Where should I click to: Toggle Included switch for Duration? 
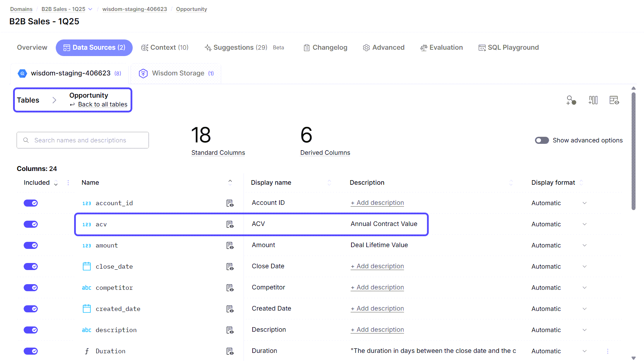point(31,351)
